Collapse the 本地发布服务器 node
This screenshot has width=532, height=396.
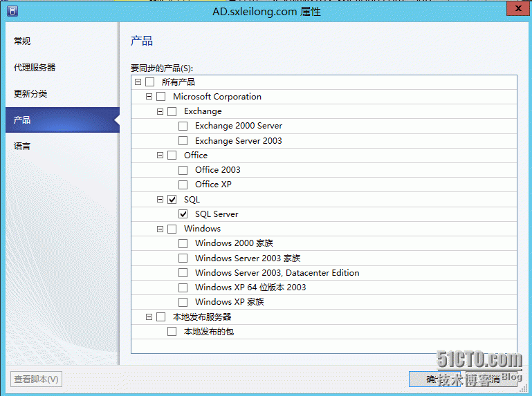[149, 317]
